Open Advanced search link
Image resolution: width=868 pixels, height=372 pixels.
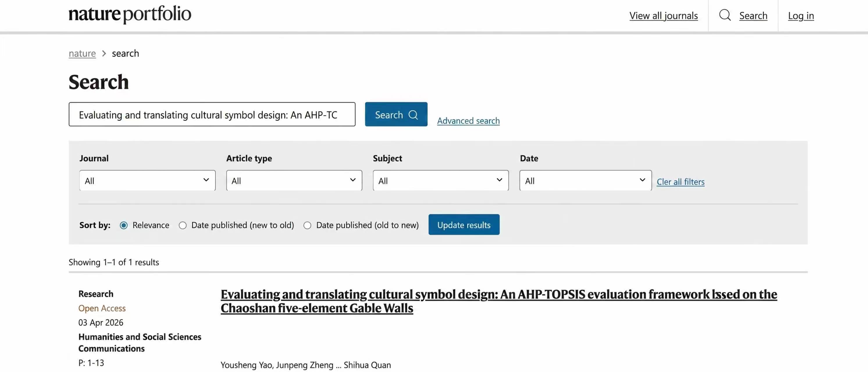(x=468, y=121)
